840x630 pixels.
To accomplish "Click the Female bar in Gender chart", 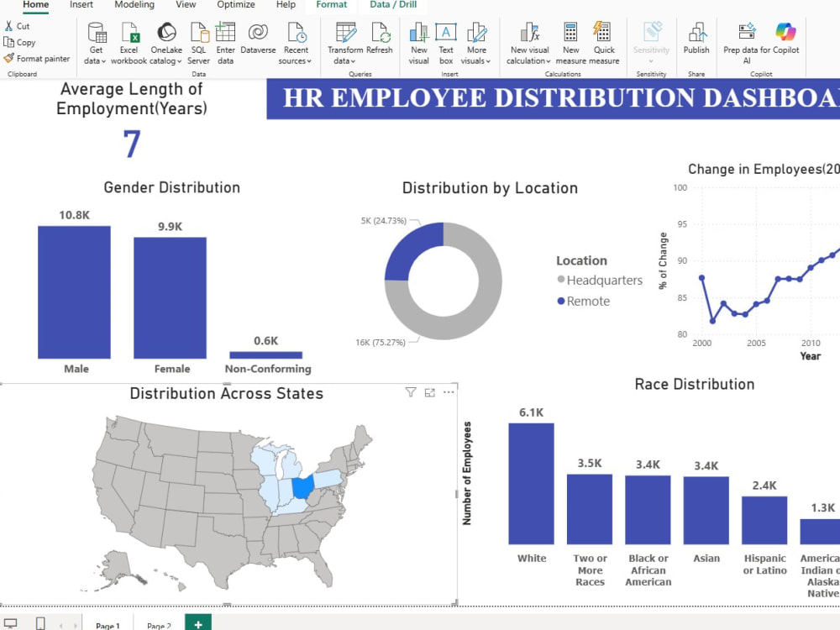I will 171,298.
